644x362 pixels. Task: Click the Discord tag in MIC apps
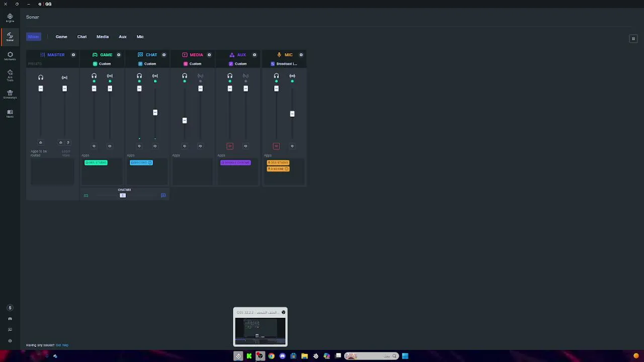click(x=278, y=169)
